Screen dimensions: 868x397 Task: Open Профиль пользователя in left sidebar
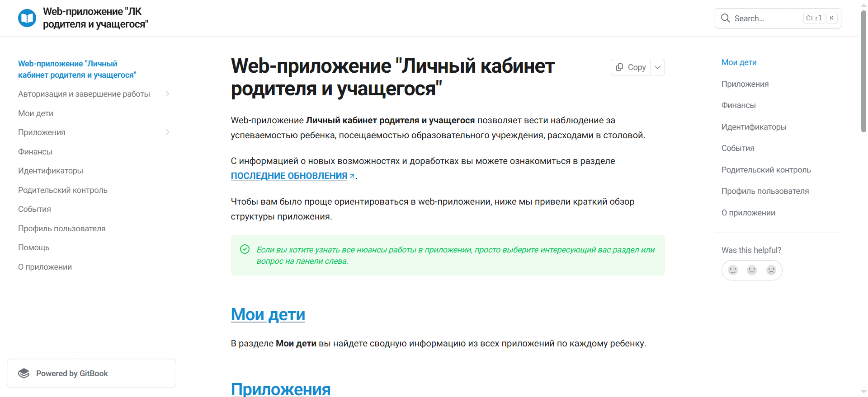62,229
